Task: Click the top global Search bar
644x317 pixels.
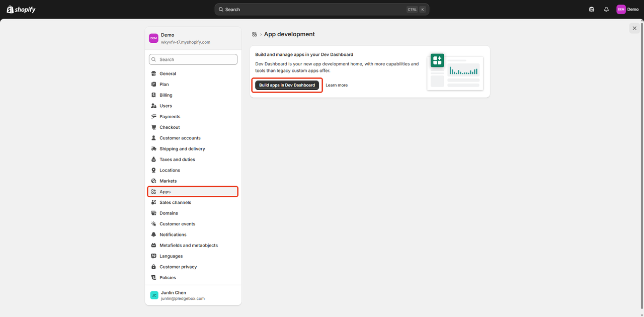Action: click(322, 10)
